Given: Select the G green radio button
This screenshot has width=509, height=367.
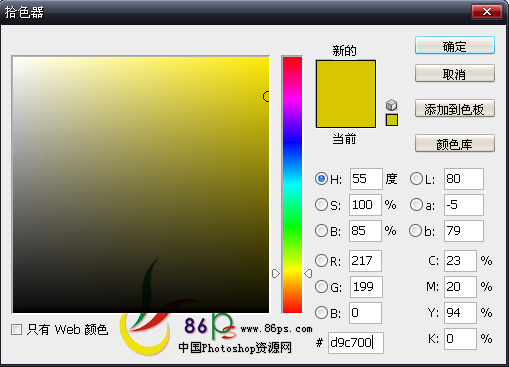Looking at the screenshot, I should 321,287.
